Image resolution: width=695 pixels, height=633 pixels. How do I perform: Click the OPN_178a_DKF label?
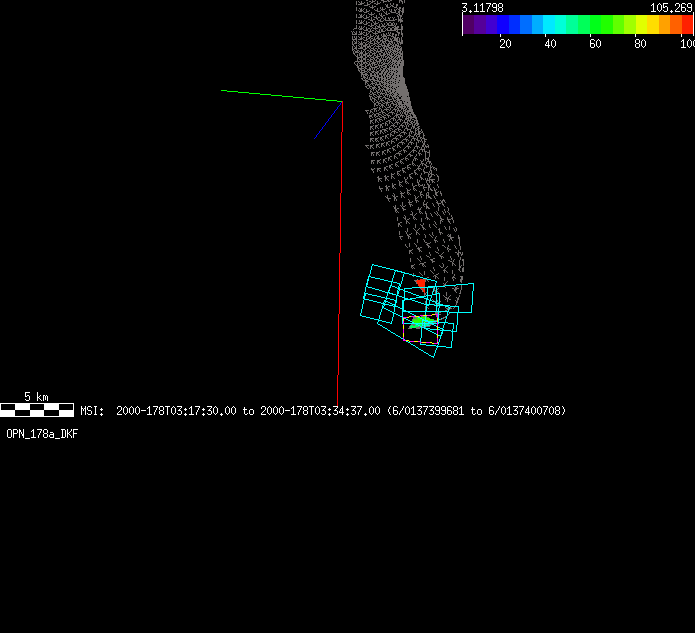(x=42, y=434)
